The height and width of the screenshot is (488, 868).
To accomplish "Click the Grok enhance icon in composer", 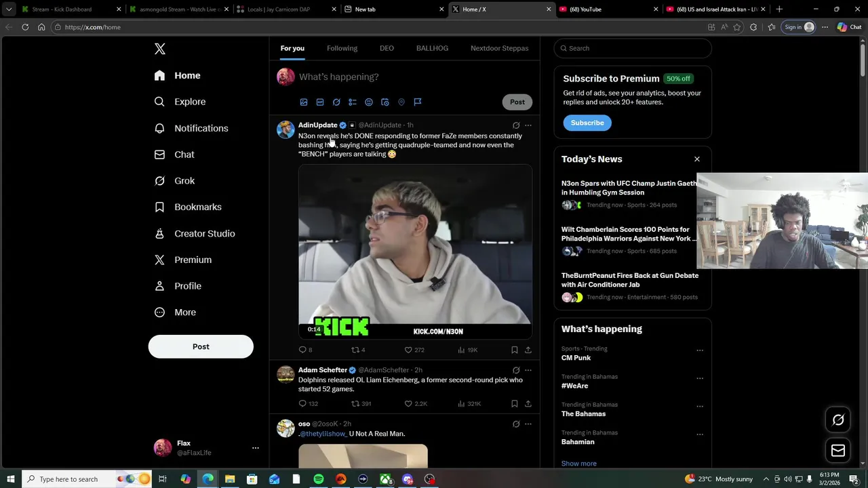I will [x=336, y=102].
